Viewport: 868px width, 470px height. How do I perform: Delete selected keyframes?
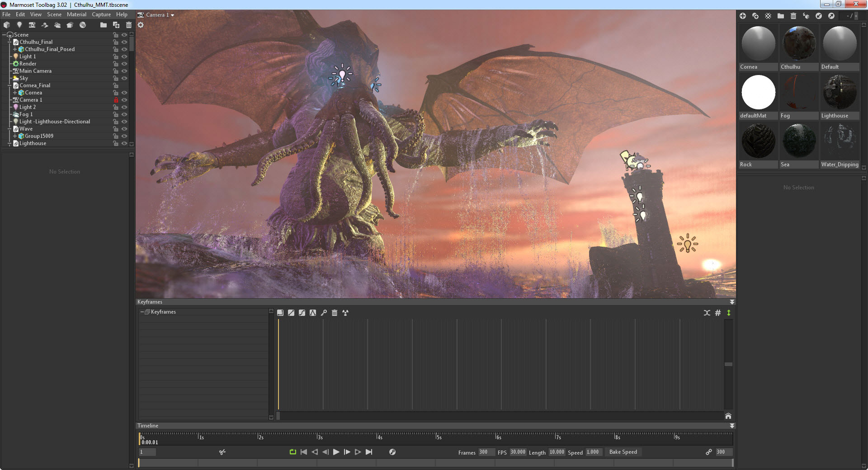tap(335, 313)
